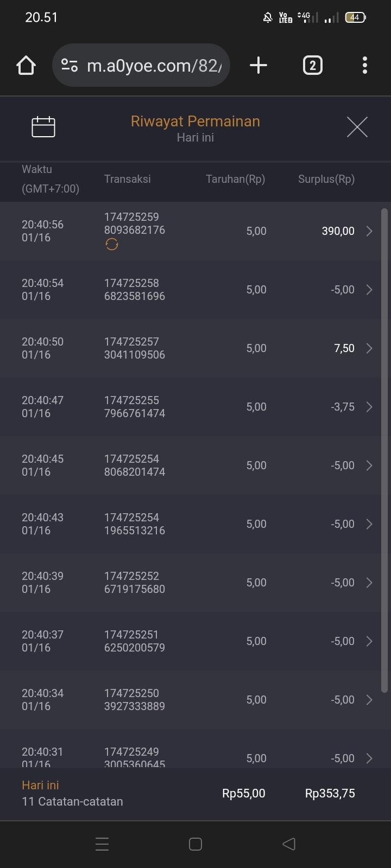The height and width of the screenshot is (868, 391).
Task: Open the tab switcher showing 2 tabs
Action: [312, 66]
